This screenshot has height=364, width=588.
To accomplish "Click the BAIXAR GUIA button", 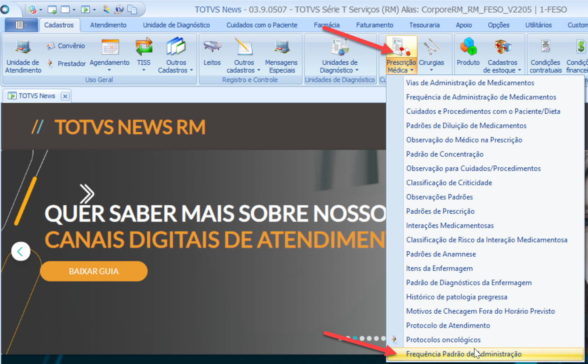I will [94, 271].
